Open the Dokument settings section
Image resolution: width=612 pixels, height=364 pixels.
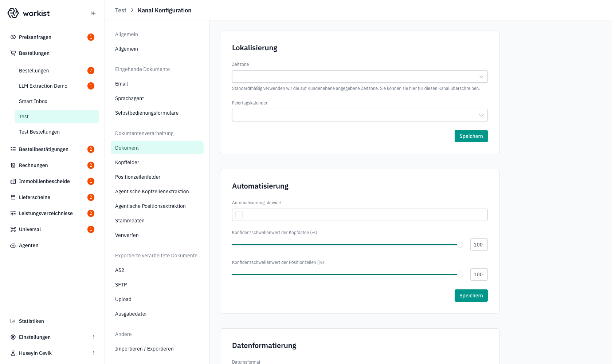click(x=157, y=148)
